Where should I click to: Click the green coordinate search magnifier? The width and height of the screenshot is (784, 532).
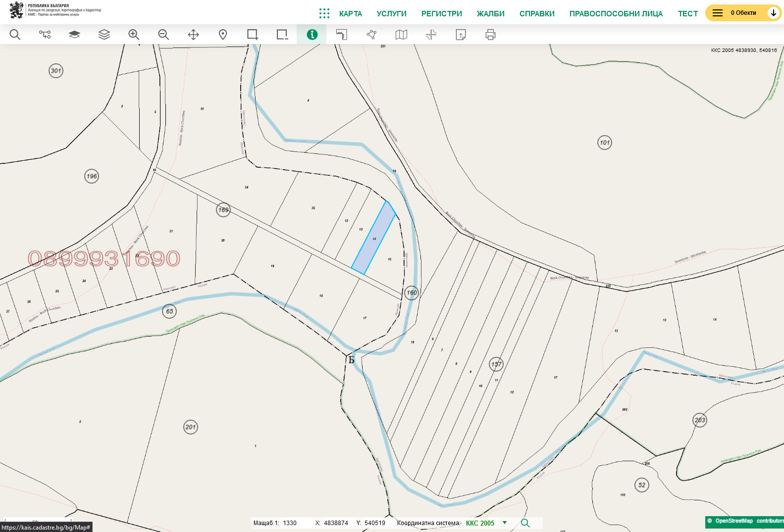pyautogui.click(x=525, y=523)
